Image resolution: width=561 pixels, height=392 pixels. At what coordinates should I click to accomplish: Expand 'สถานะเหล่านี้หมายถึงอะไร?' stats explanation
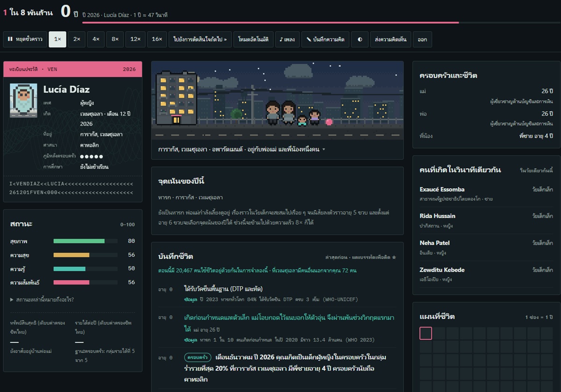coord(42,299)
